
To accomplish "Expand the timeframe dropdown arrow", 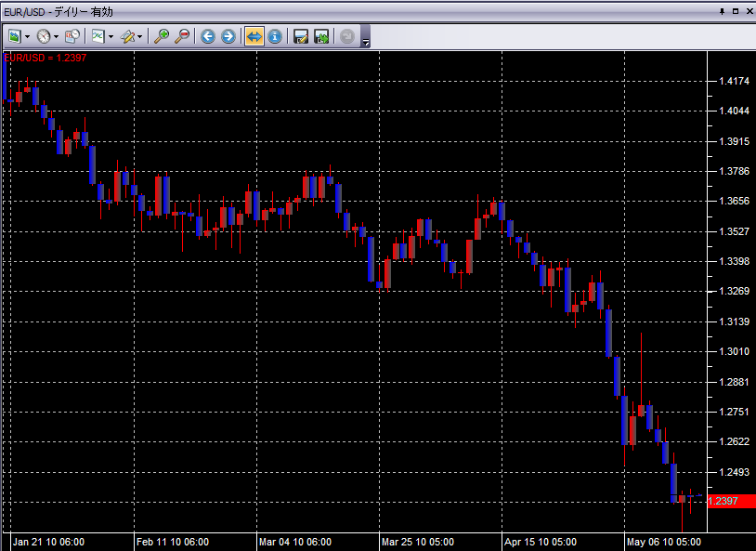I will (x=57, y=37).
